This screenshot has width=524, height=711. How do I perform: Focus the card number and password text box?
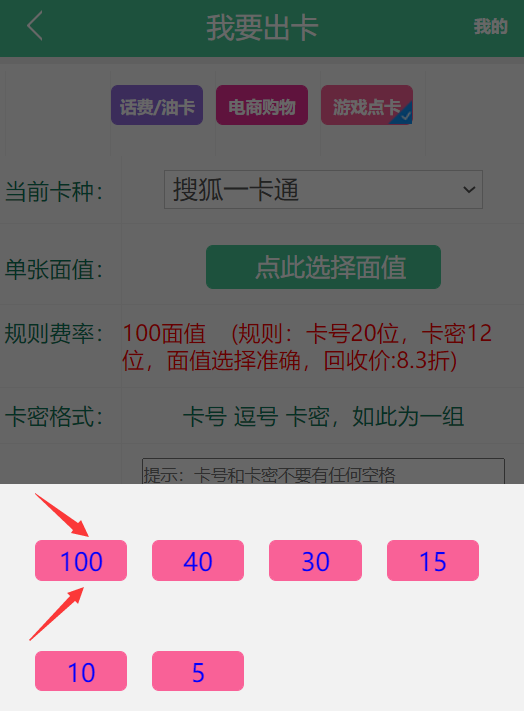323,471
